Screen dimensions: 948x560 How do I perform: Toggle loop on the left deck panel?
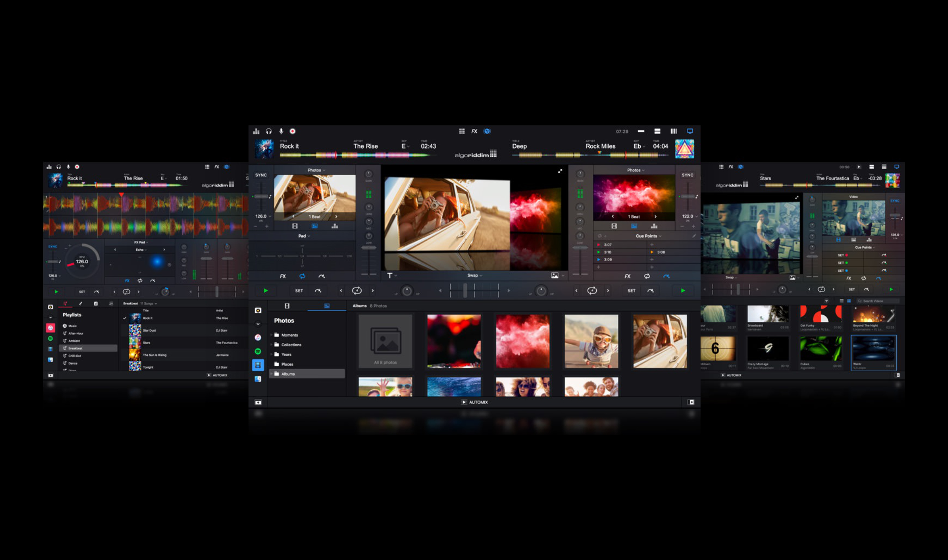302,276
